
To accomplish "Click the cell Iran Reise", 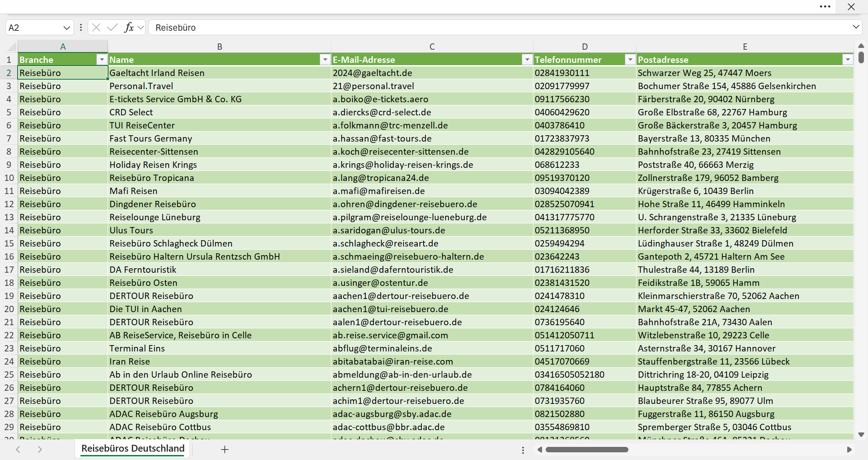I will 220,361.
